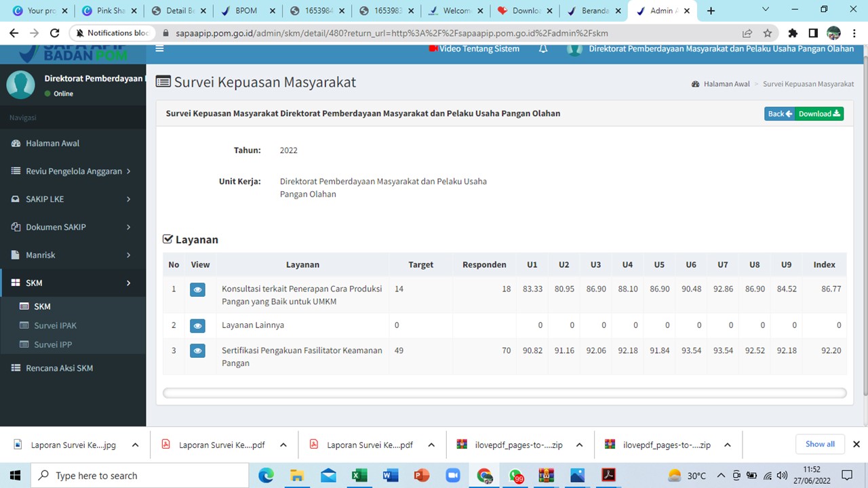This screenshot has height=488, width=868.
Task: Click the blue Back button
Action: pyautogui.click(x=779, y=114)
